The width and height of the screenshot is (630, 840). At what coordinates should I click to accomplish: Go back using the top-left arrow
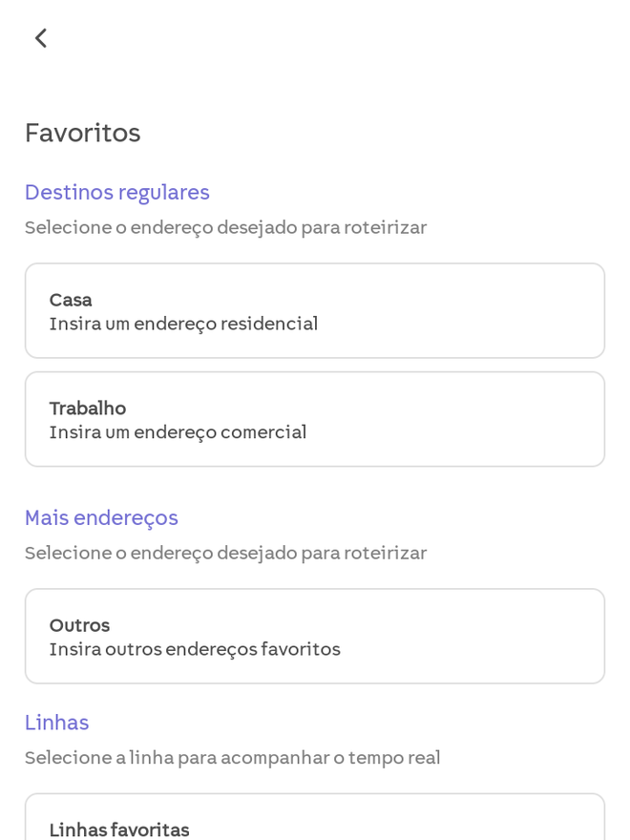[x=41, y=38]
